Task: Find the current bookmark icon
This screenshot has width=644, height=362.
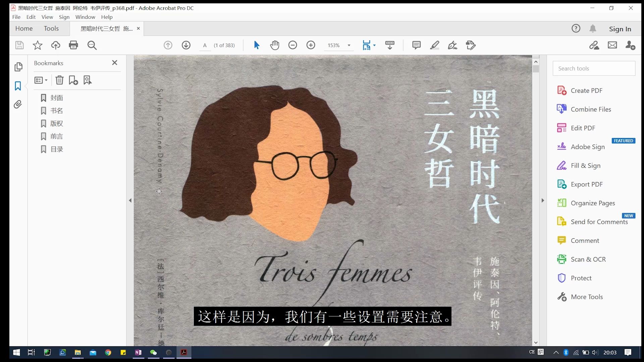Action: point(88,80)
